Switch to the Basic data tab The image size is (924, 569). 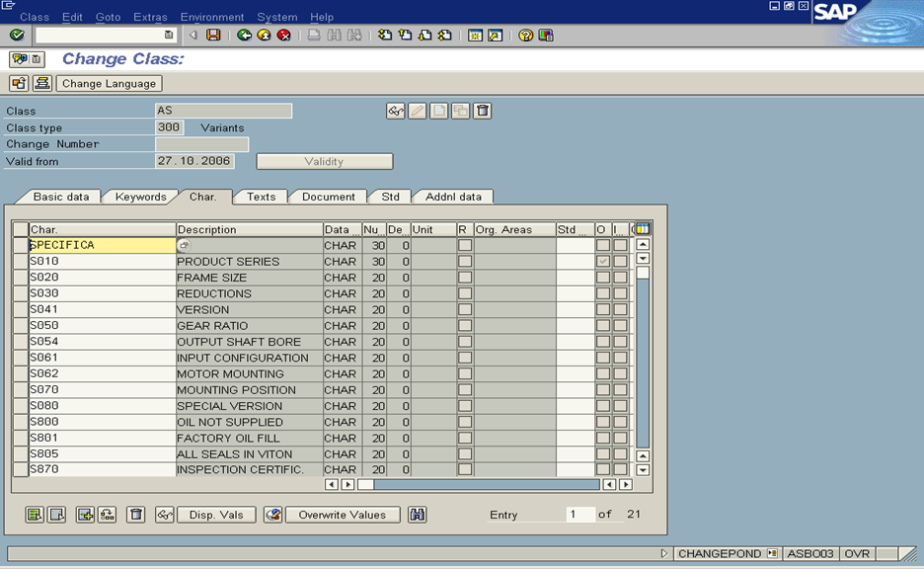coord(60,197)
